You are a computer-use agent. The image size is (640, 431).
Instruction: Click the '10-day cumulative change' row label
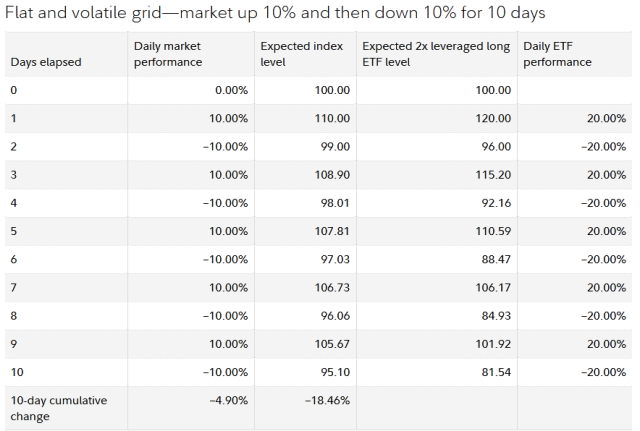[x=59, y=408]
